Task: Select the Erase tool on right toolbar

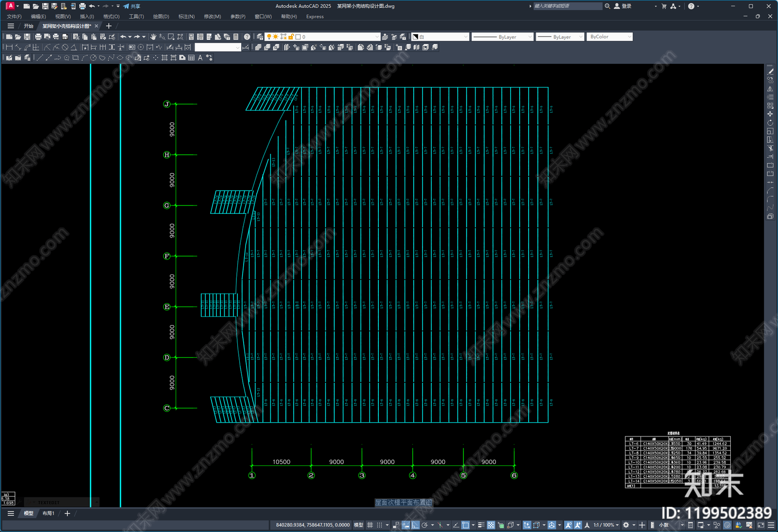Action: (x=770, y=71)
